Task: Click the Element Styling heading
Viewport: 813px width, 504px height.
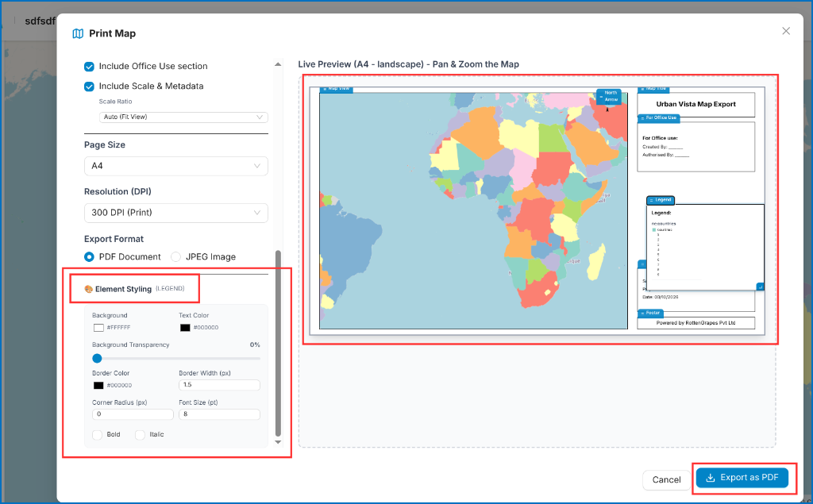Action: pos(123,289)
